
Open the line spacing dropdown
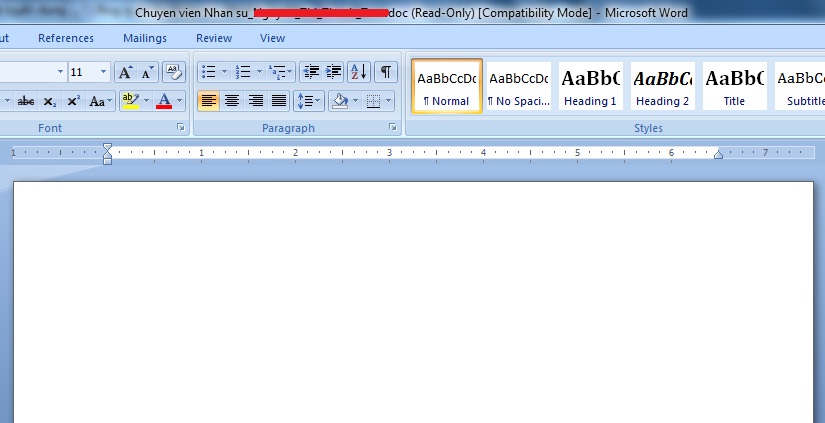(x=309, y=101)
